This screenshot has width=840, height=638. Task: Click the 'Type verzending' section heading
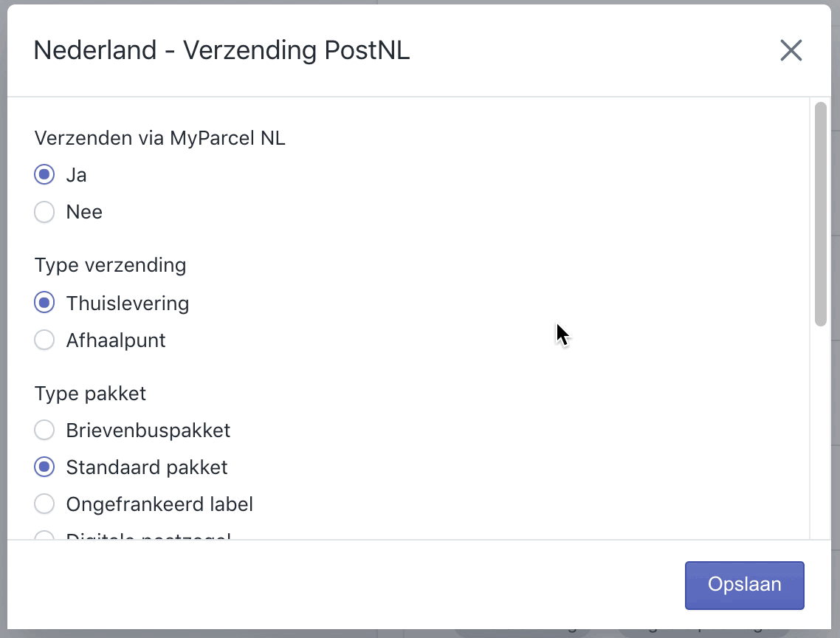(111, 265)
